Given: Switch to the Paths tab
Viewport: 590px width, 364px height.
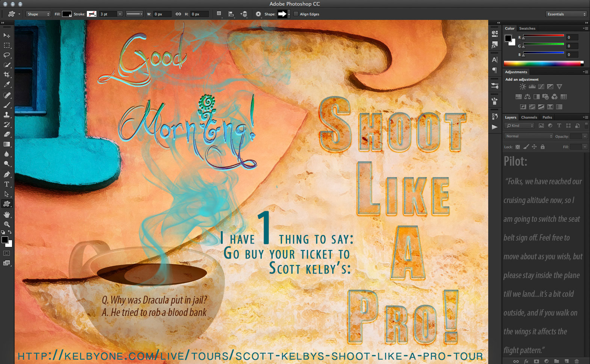Looking at the screenshot, I should pyautogui.click(x=547, y=117).
